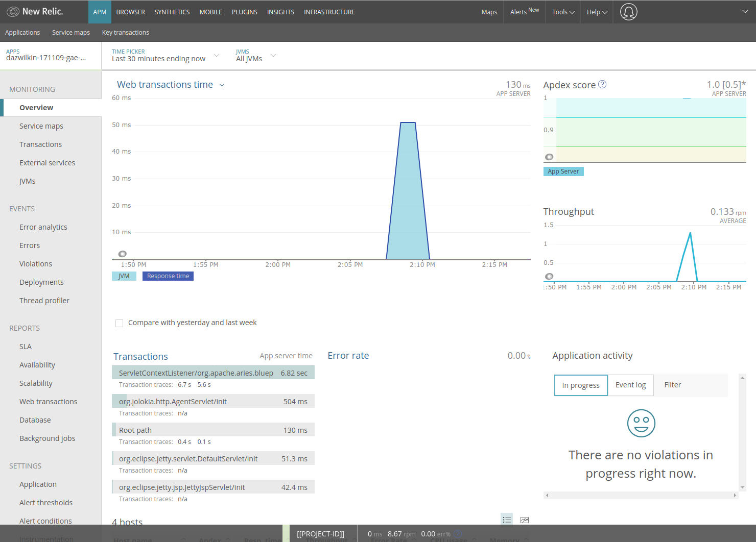This screenshot has width=756, height=542.
Task: Go to Transactions in the sidebar
Action: tap(41, 144)
